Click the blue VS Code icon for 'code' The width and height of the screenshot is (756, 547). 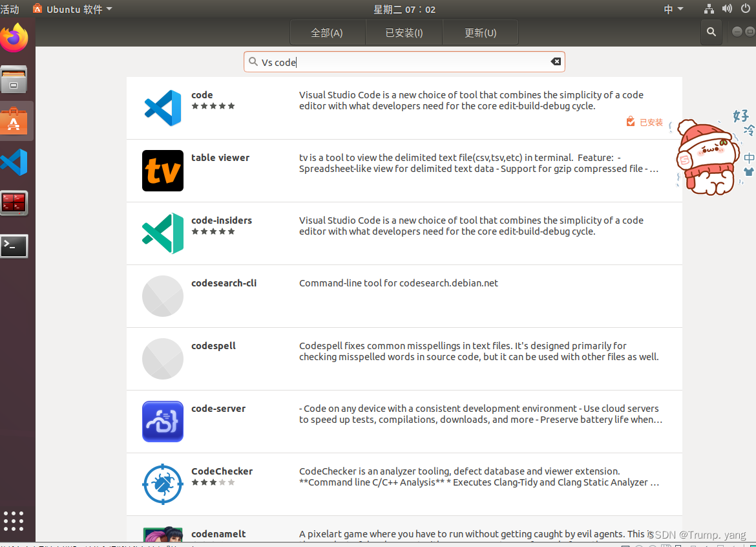[x=162, y=107]
